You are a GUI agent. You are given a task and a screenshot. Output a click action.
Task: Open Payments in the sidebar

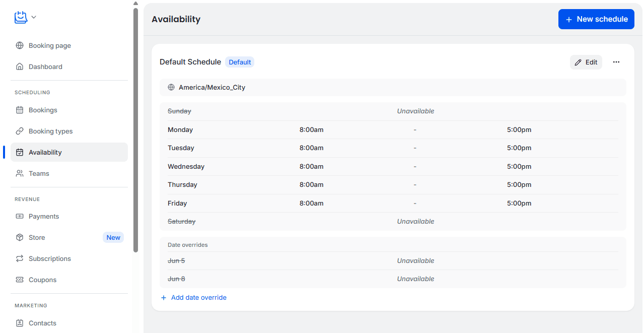69,216
